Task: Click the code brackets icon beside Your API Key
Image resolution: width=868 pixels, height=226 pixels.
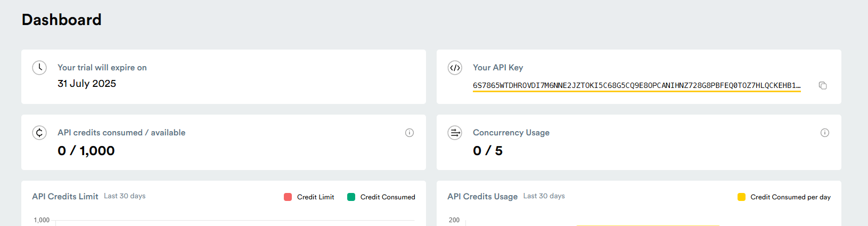Action: [455, 68]
